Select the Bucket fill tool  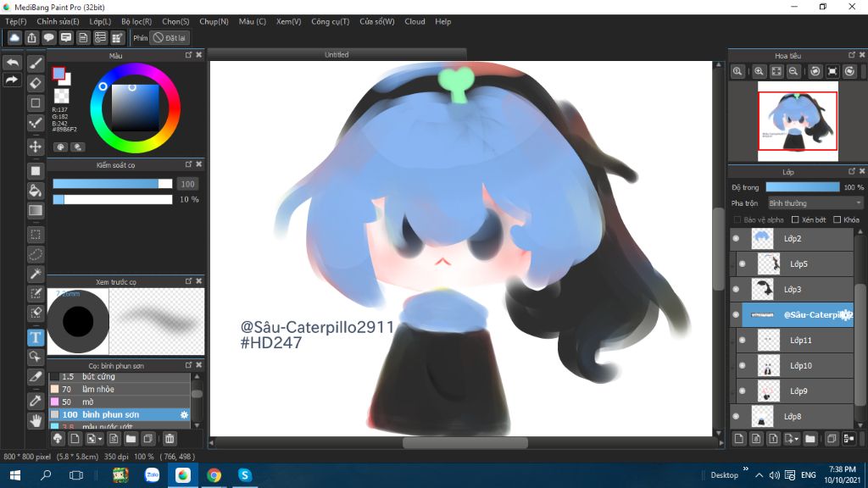[x=36, y=191]
